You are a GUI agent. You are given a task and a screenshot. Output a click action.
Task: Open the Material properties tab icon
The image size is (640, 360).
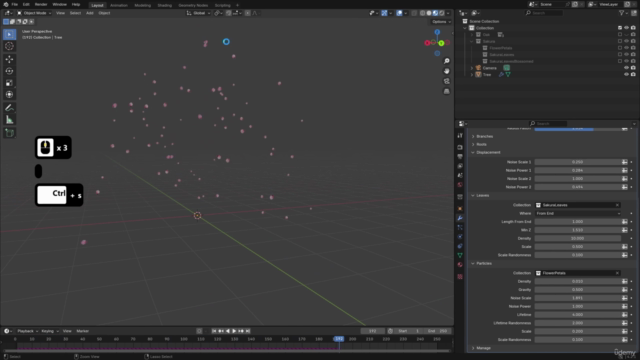coord(460,265)
